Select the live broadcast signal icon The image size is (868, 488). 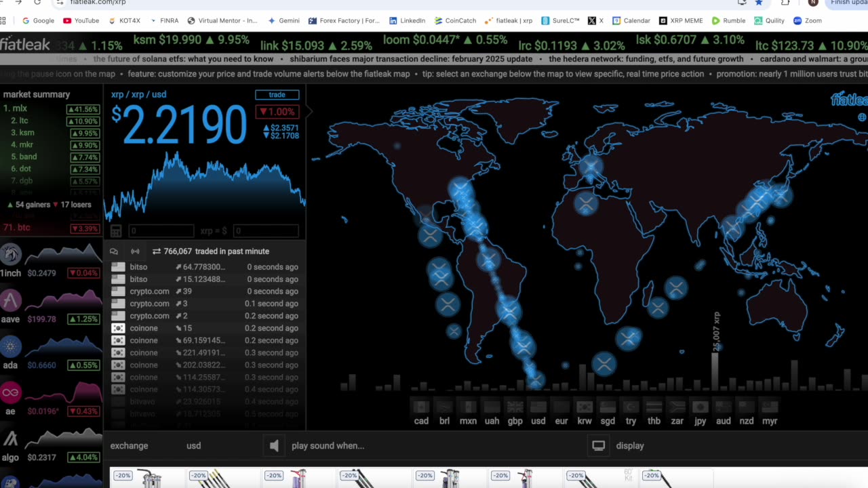pyautogui.click(x=135, y=251)
